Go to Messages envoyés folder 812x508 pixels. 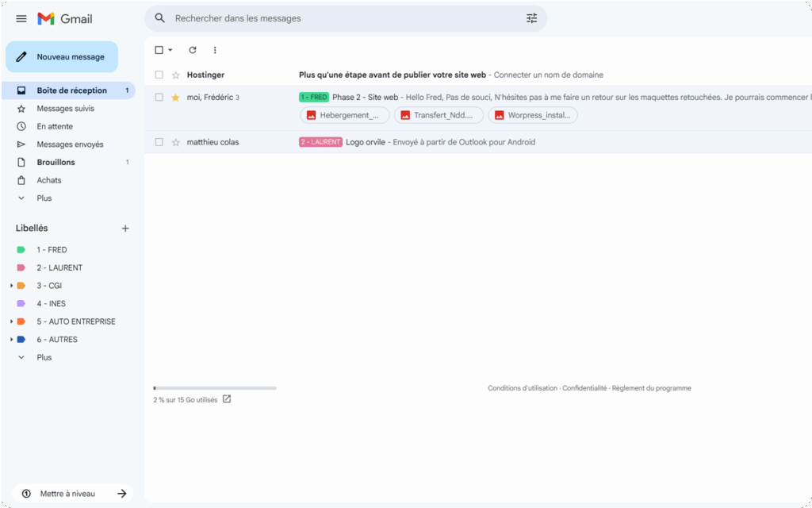pyautogui.click(x=70, y=144)
